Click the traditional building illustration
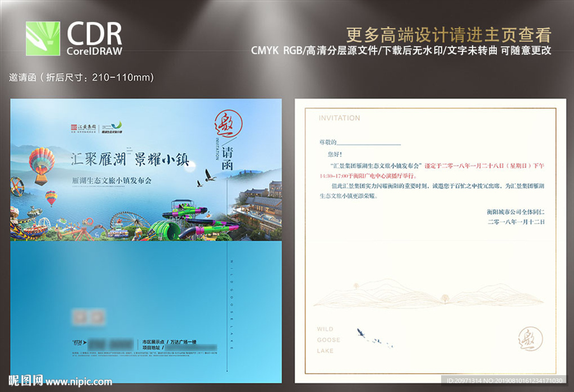The height and width of the screenshot is (392, 574). click(x=257, y=207)
